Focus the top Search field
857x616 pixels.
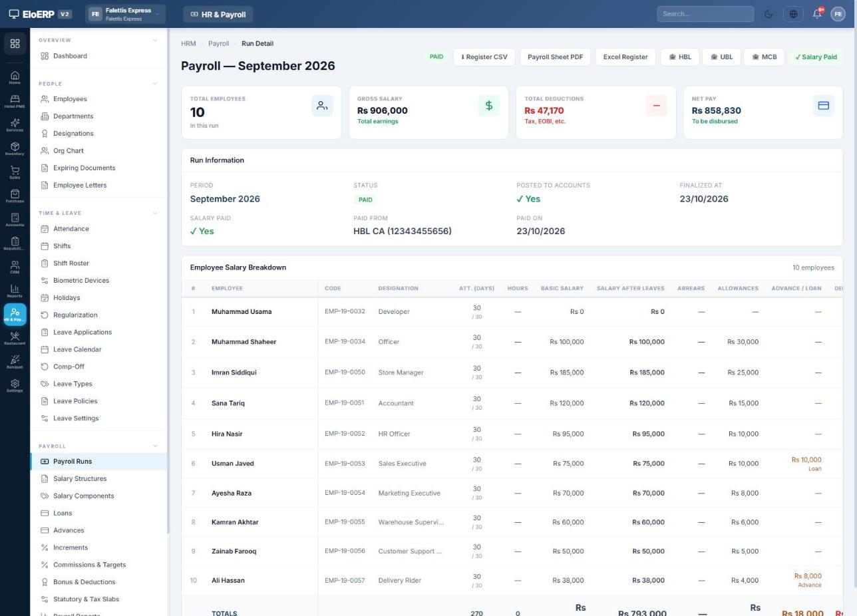(x=705, y=14)
